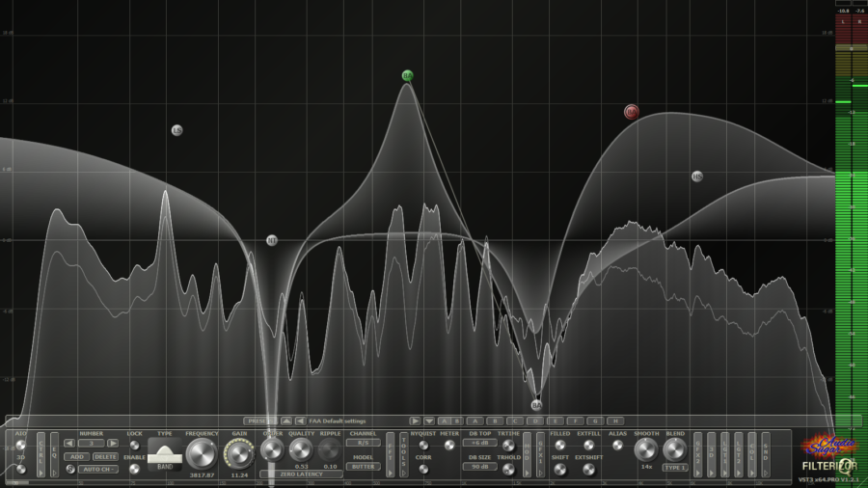The height and width of the screenshot is (488, 868).
Task: Click preset up arrow next to PRESETS
Action: 286,421
